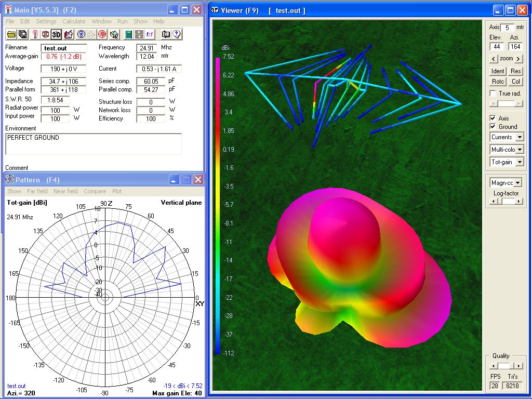Image resolution: width=532 pixels, height=399 pixels.
Task: Click the open file folder icon
Action: [x=11, y=34]
